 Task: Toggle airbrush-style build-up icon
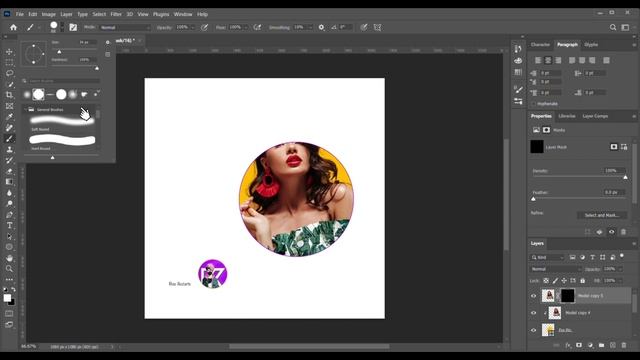(x=257, y=27)
